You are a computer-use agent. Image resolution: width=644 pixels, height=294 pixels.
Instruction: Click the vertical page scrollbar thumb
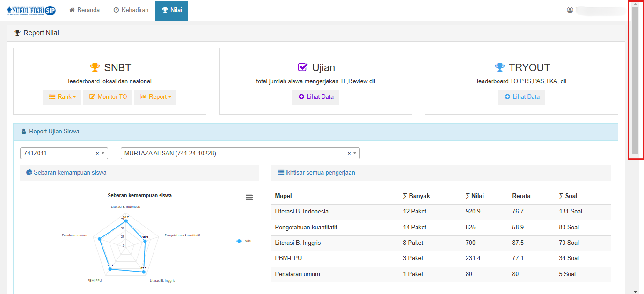(635, 80)
